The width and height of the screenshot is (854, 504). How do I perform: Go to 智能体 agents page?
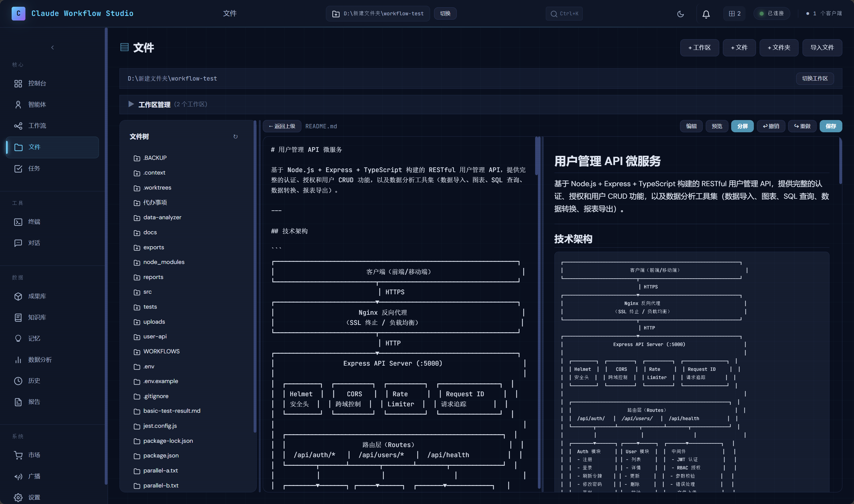(x=52, y=105)
